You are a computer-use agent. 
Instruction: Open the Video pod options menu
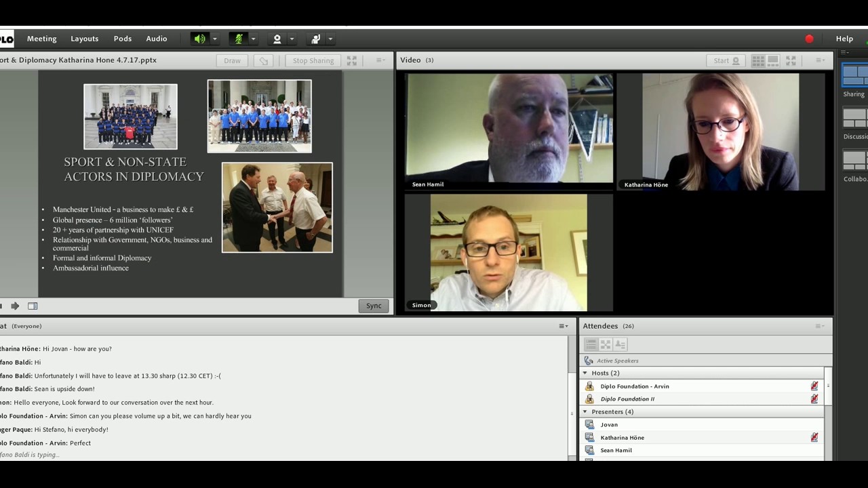click(821, 60)
